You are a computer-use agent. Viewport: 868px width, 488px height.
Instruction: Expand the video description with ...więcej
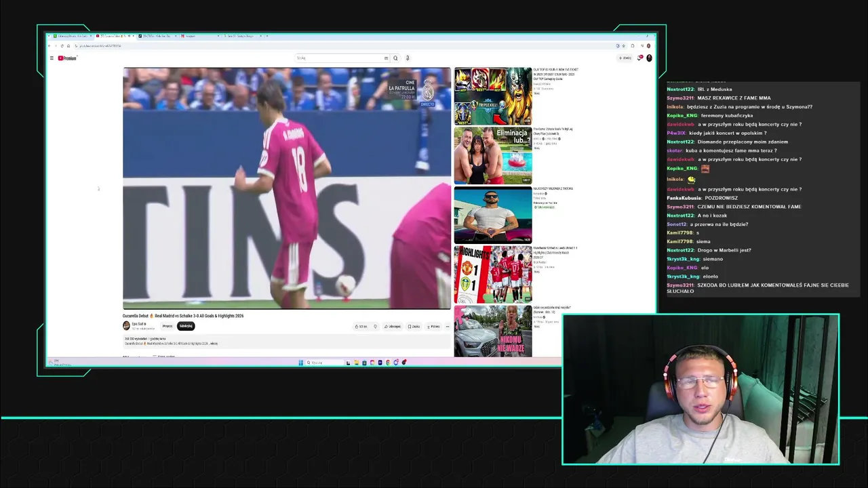[x=213, y=344]
